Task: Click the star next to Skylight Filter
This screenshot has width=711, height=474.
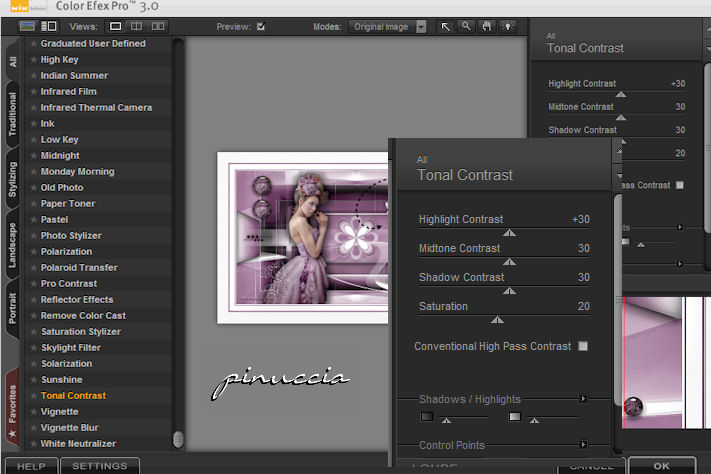Action: (x=34, y=347)
